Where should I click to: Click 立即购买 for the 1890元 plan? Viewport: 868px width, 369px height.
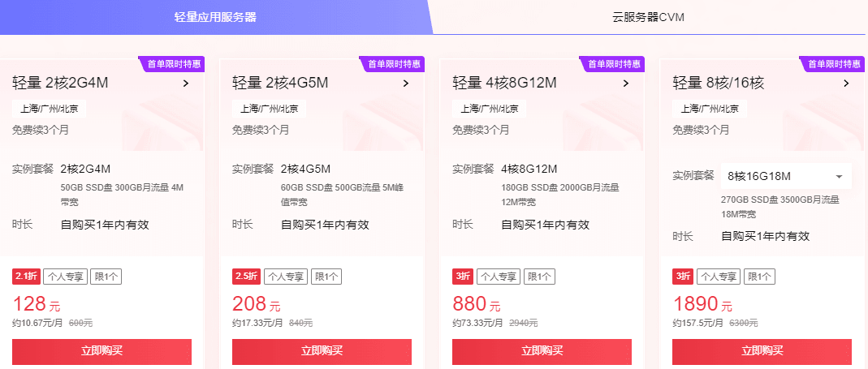point(762,351)
